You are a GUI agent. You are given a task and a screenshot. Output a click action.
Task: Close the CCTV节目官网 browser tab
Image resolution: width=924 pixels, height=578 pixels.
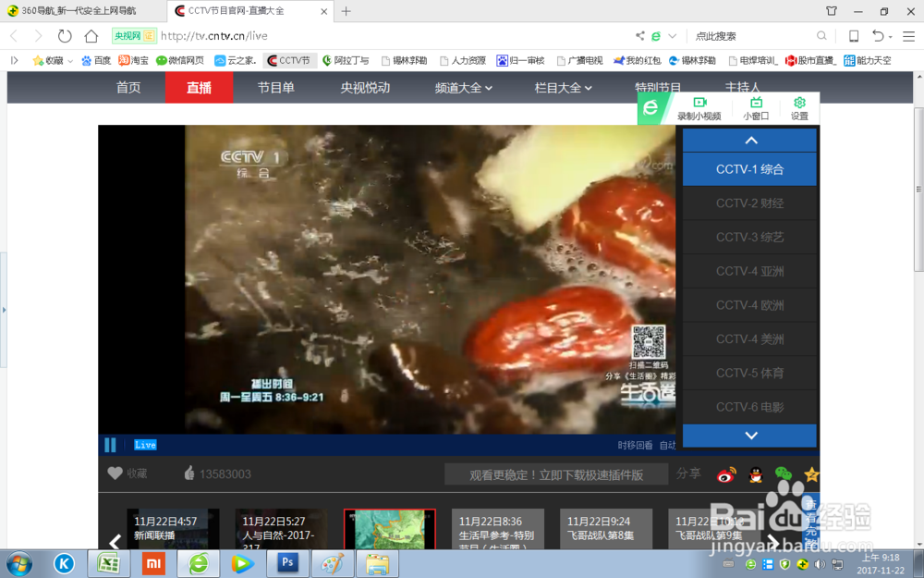click(x=323, y=11)
